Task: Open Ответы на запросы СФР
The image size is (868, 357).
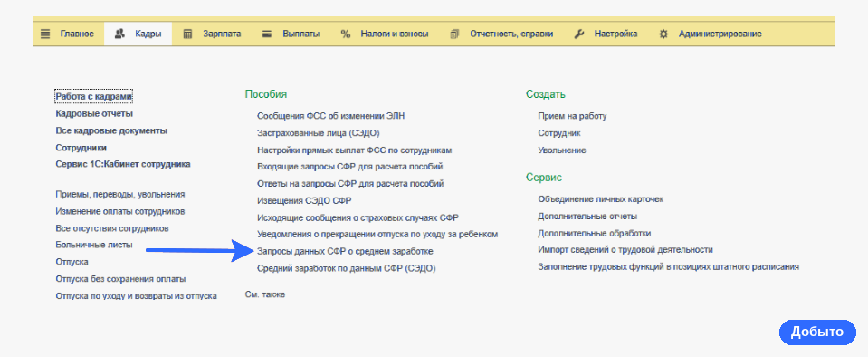Action: click(x=350, y=184)
